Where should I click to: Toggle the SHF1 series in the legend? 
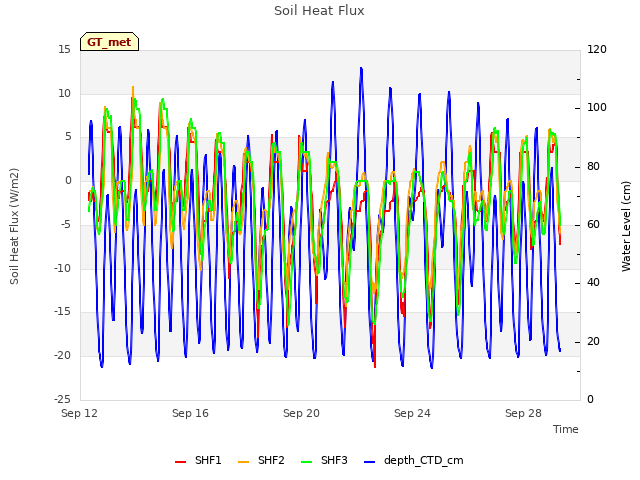[x=198, y=460]
